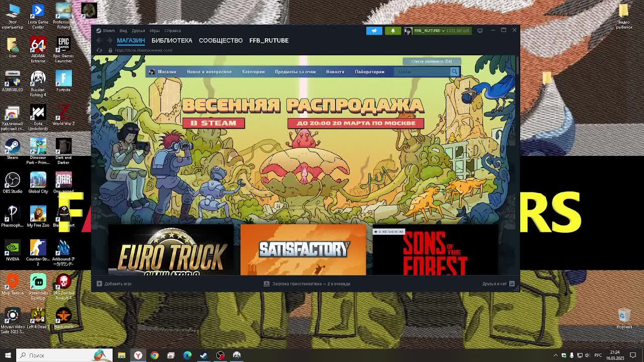Open the Игры menu
The height and width of the screenshot is (362, 644).
click(x=154, y=31)
